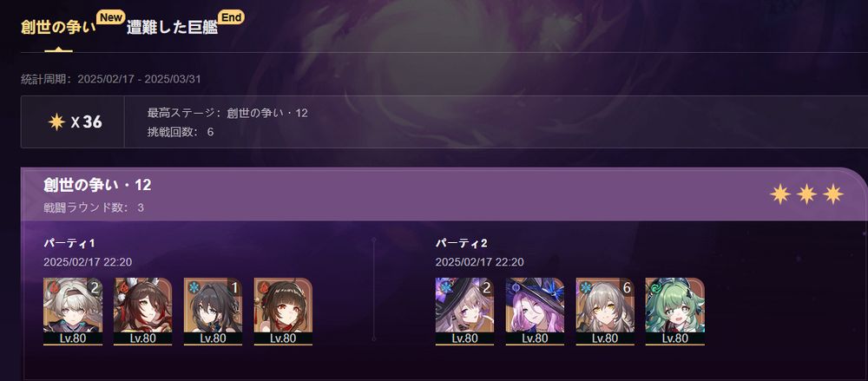
Task: Select the dark-haired ice character in Party 1
Action: 214,312
